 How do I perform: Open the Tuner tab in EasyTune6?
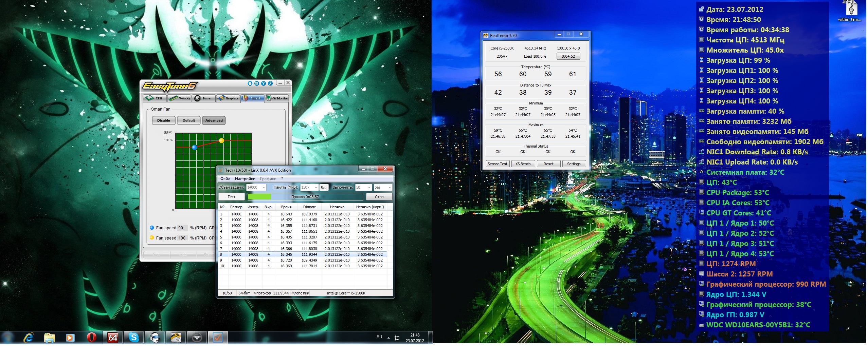pos(203,98)
